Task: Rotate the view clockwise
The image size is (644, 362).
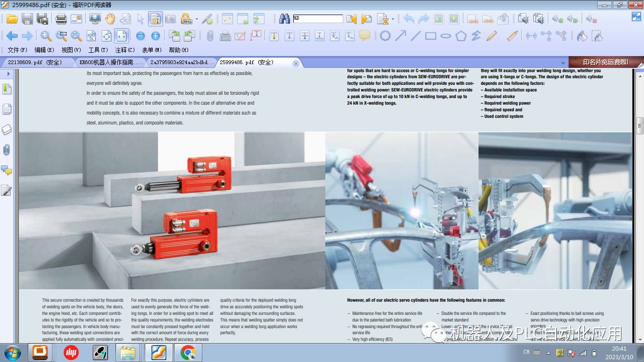Action: click(x=174, y=35)
